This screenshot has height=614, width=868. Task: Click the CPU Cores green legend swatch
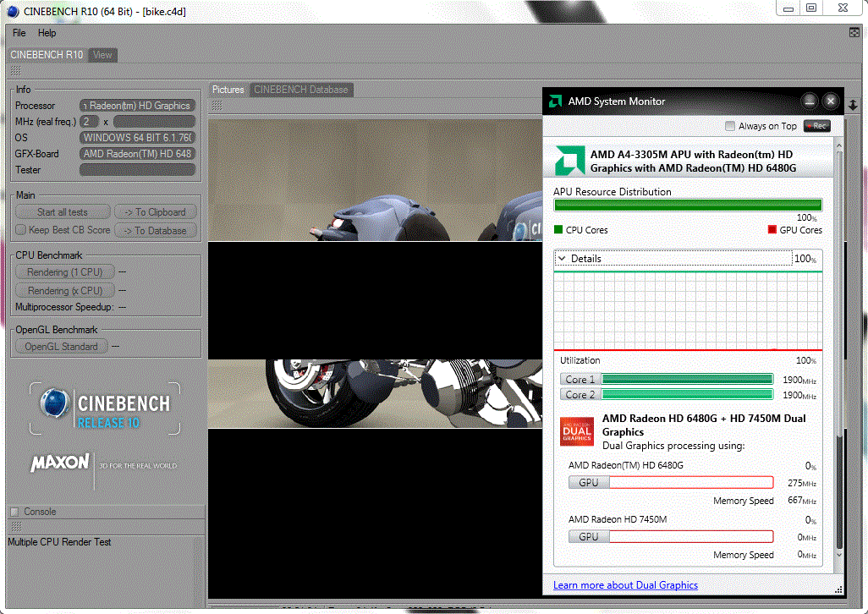[x=558, y=229]
